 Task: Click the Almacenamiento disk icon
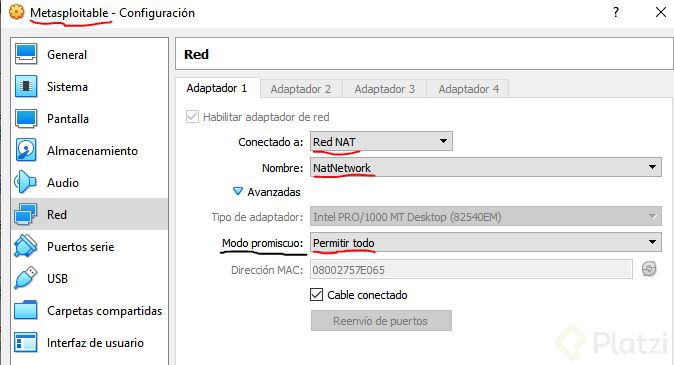pos(26,150)
